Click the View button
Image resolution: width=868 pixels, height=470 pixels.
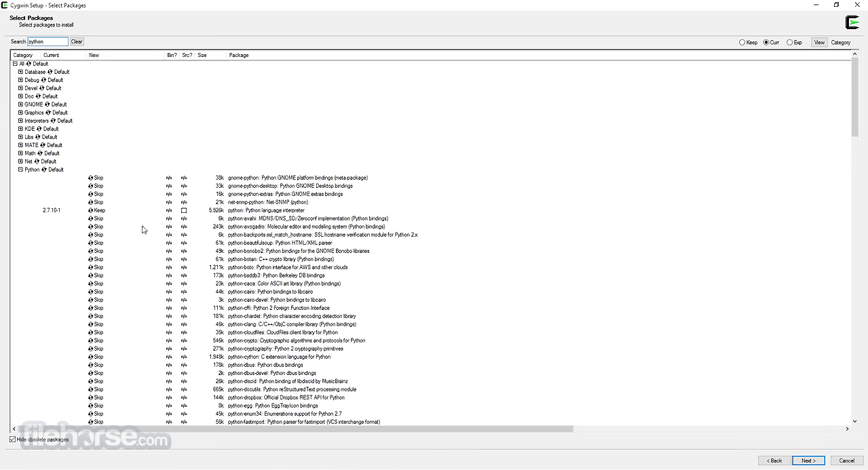(x=819, y=42)
